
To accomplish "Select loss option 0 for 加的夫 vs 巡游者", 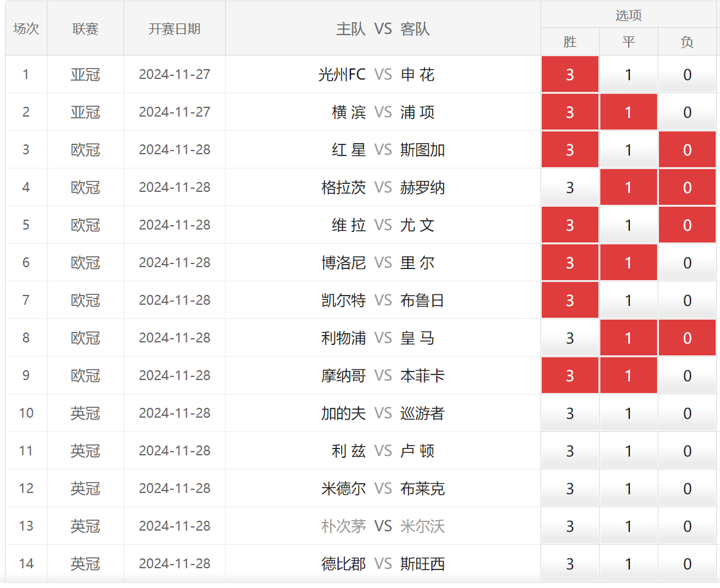I will pos(687,413).
